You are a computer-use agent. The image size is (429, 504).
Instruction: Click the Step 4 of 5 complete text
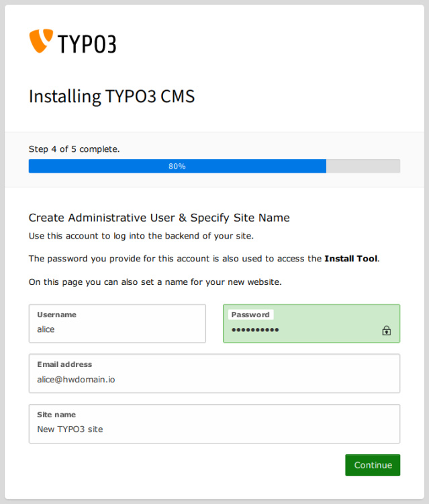(x=74, y=149)
